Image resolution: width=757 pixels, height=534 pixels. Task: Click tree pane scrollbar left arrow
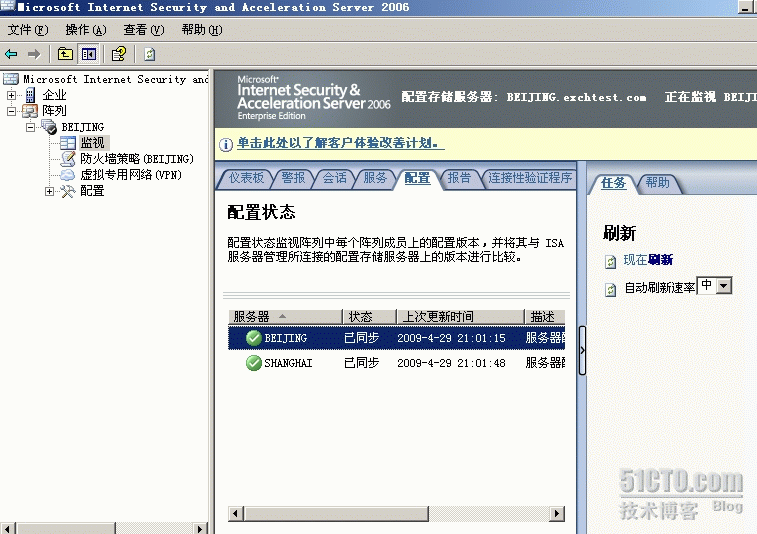(x=8, y=528)
